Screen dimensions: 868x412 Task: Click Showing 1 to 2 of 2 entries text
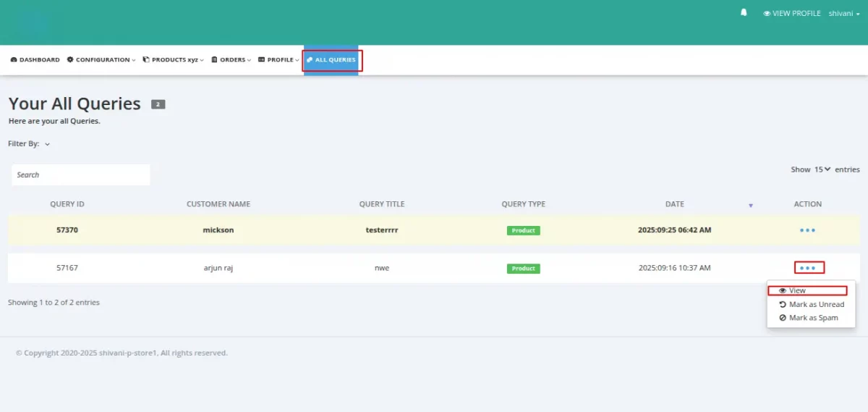(54, 302)
